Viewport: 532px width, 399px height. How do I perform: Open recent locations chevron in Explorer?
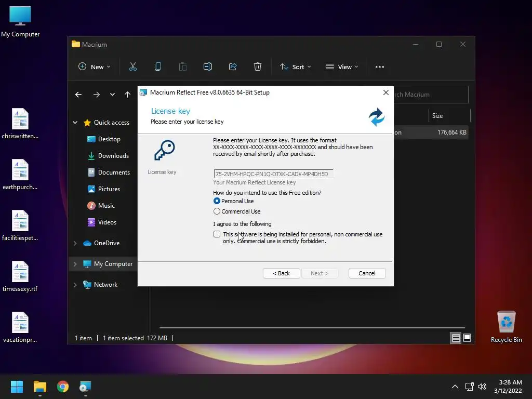[112, 95]
